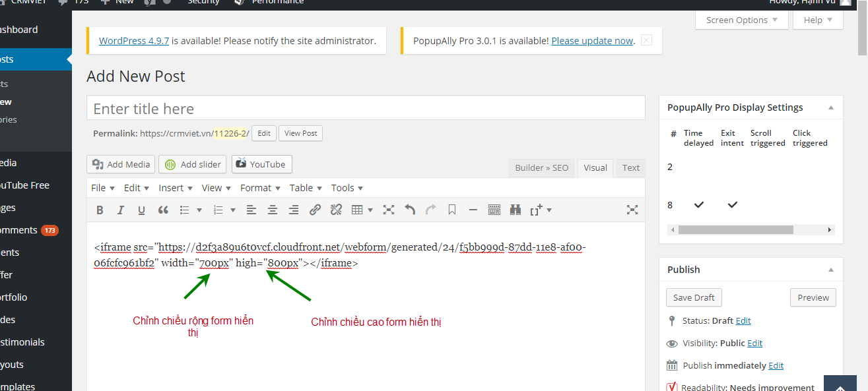Image resolution: width=868 pixels, height=391 pixels.
Task: Center align the text
Action: [273, 210]
